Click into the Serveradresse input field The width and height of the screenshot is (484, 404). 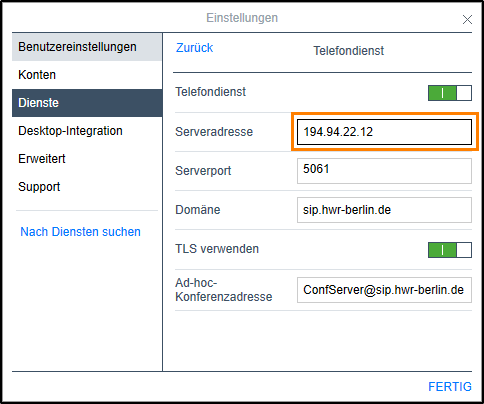pos(384,132)
